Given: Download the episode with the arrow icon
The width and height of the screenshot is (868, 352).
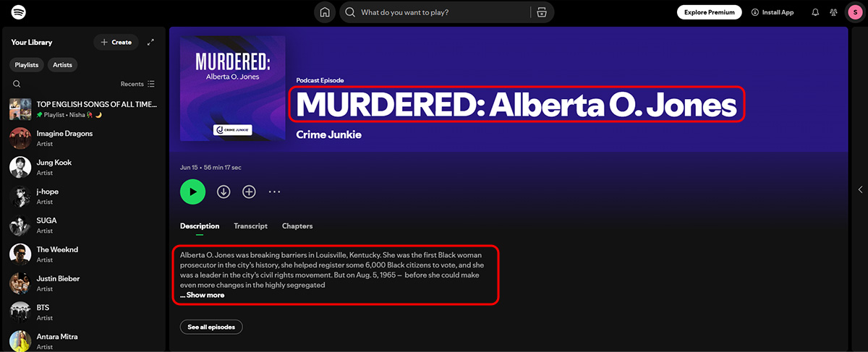Looking at the screenshot, I should pos(224,192).
